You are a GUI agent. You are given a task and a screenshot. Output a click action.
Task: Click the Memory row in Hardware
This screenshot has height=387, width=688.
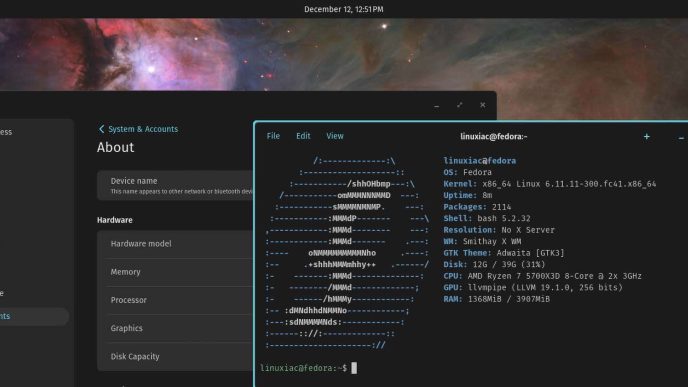[176, 272]
